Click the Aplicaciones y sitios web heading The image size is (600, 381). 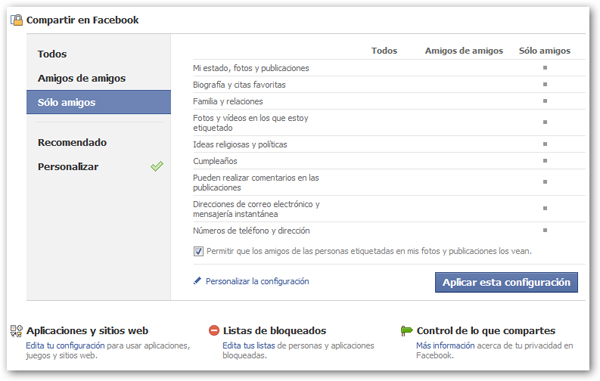pos(87,331)
